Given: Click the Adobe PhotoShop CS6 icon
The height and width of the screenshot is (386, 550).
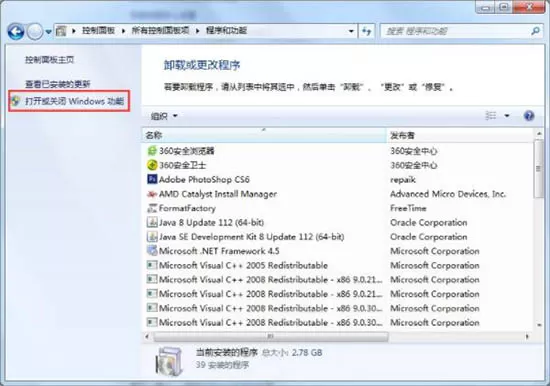Looking at the screenshot, I should 152,179.
